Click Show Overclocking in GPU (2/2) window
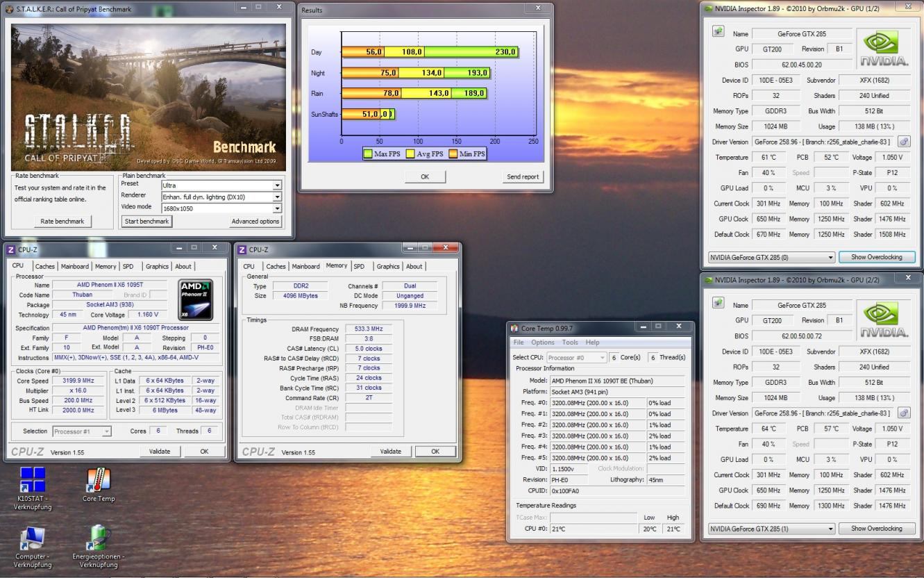 pyautogui.click(x=877, y=529)
